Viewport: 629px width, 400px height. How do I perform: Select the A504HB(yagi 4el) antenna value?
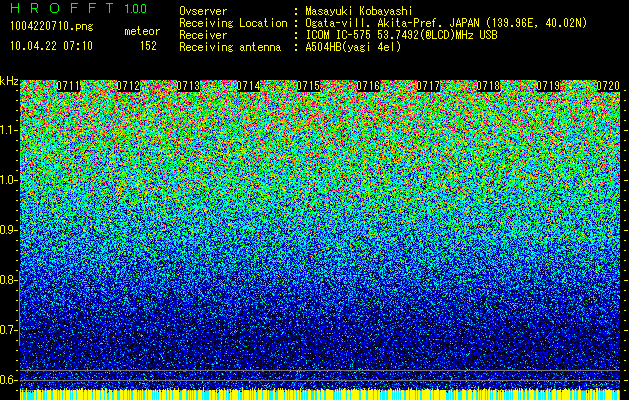[353, 47]
